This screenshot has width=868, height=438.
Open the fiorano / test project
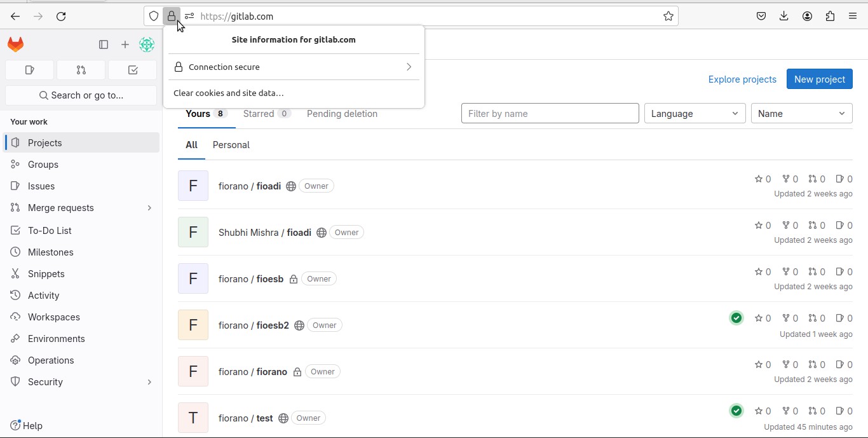246,418
